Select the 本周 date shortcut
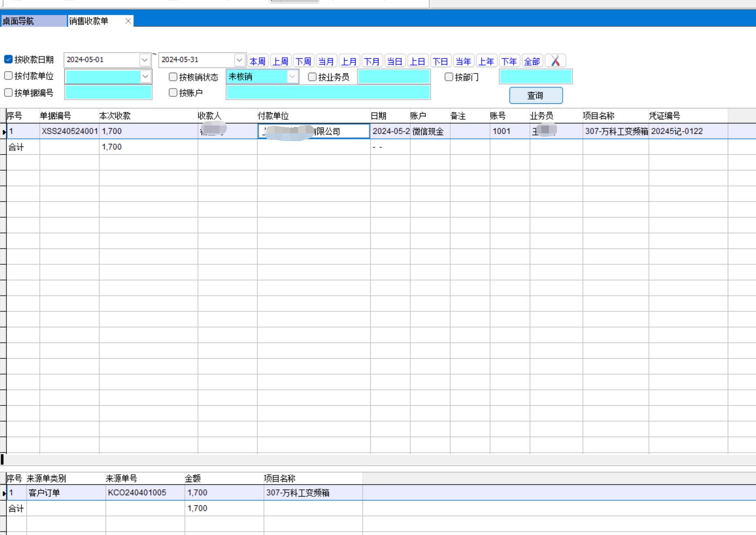The width and height of the screenshot is (756, 535). coord(258,61)
